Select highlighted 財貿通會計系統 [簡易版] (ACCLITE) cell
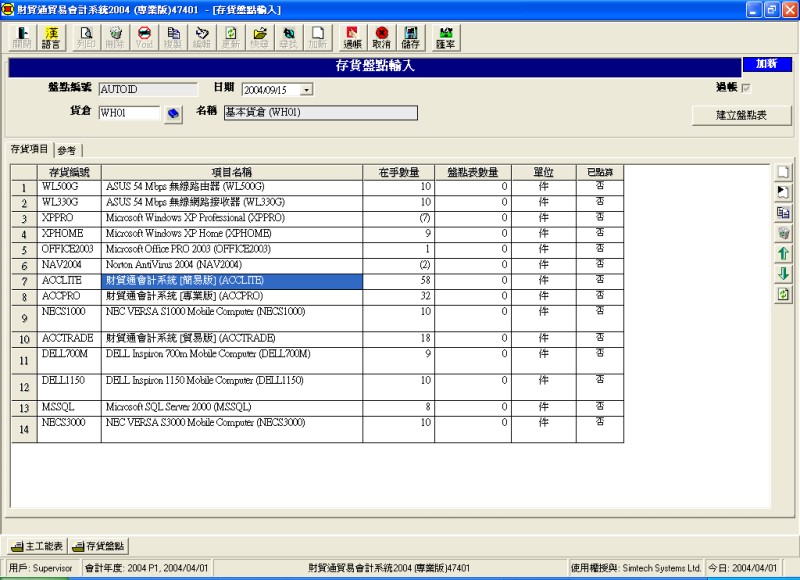The width and height of the screenshot is (800, 580). (232, 281)
